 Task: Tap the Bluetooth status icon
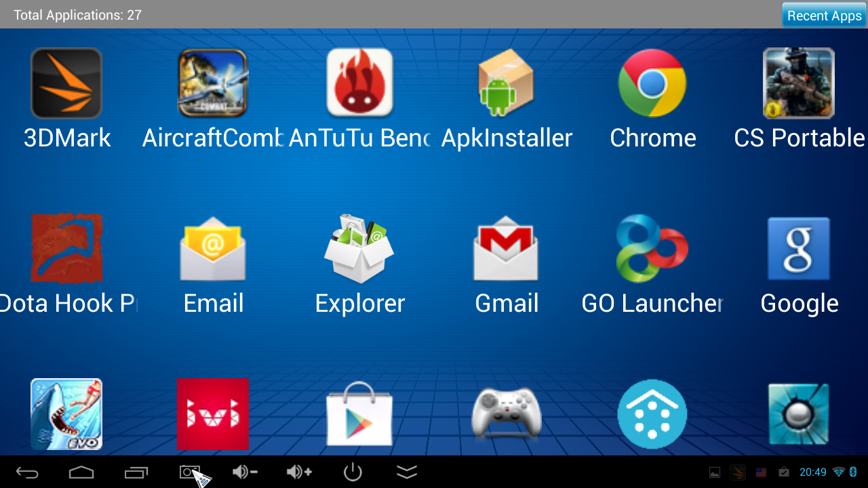(854, 472)
